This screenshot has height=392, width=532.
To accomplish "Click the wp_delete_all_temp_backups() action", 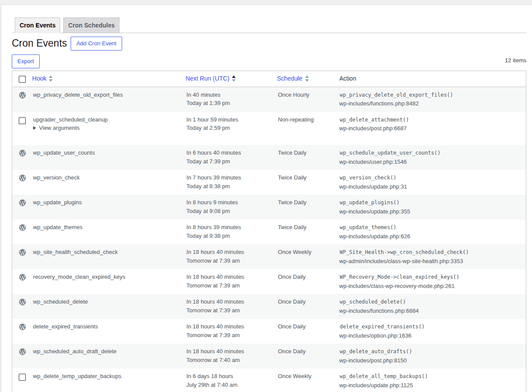I will (384, 376).
